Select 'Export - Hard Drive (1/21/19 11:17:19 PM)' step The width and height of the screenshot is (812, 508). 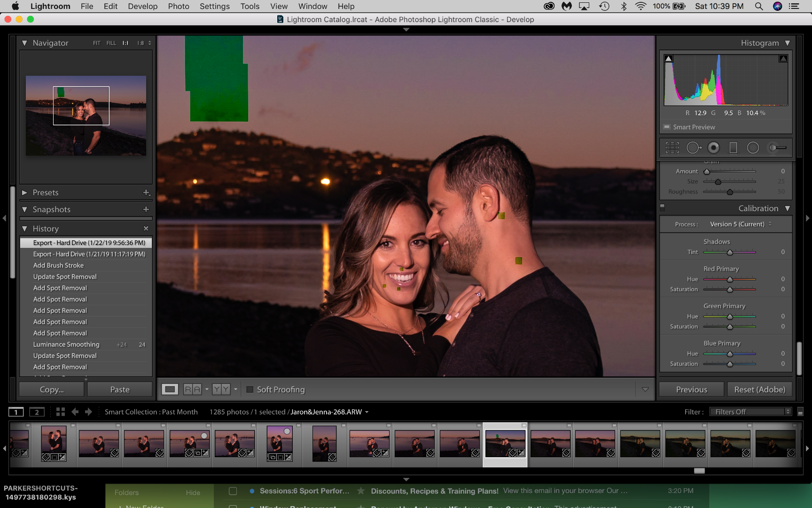pyautogui.click(x=86, y=254)
